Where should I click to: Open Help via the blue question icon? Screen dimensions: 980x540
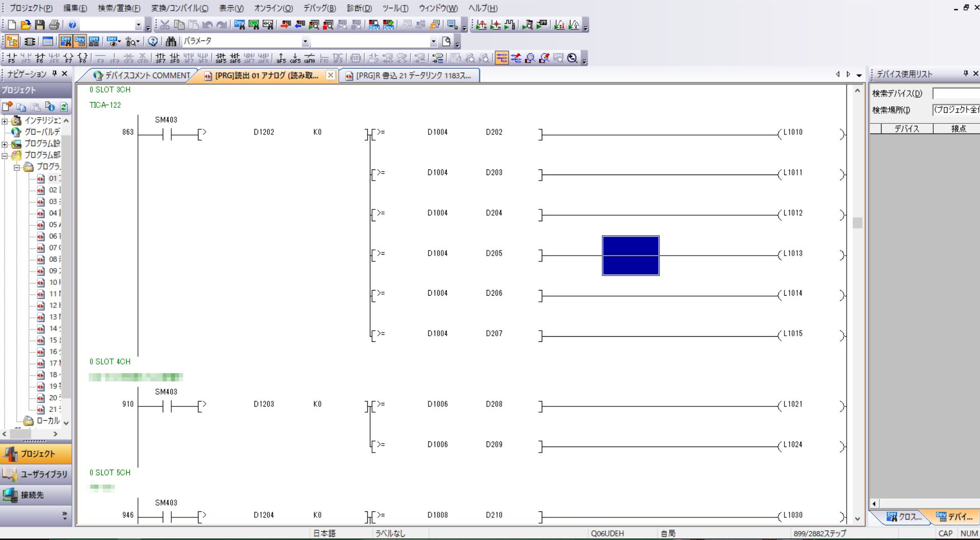[x=72, y=25]
